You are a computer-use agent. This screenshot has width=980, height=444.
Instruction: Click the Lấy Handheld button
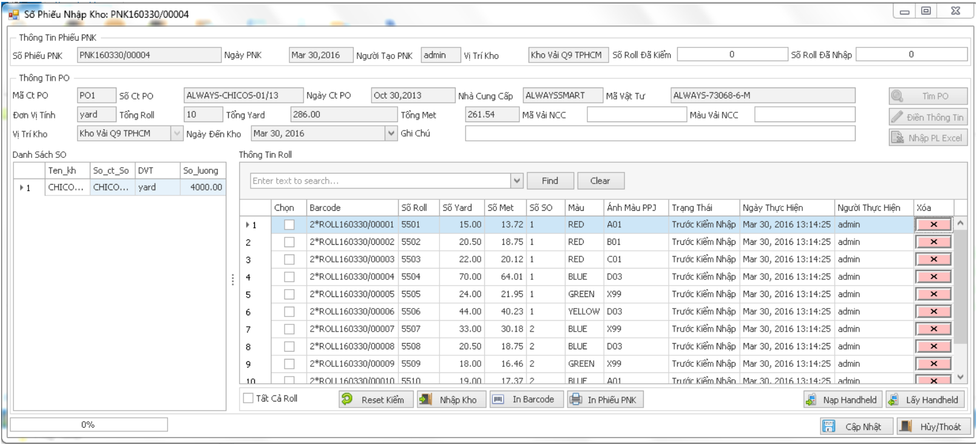click(925, 400)
